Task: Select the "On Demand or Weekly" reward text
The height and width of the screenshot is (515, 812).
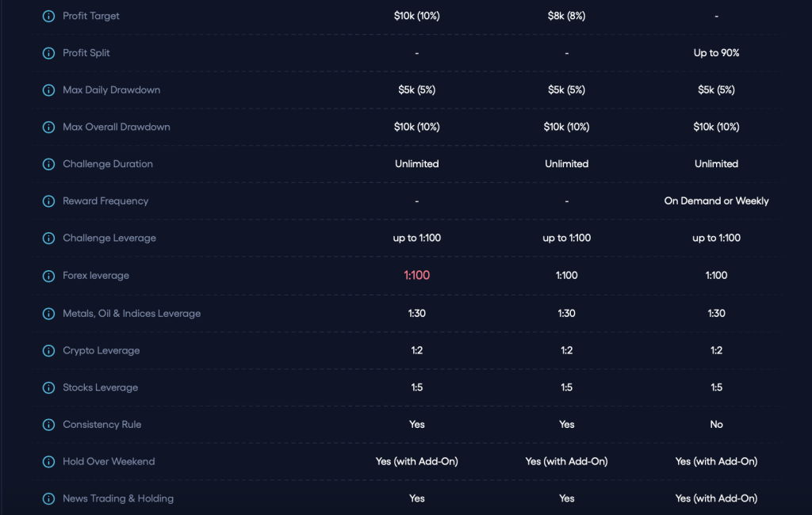Action: (716, 201)
